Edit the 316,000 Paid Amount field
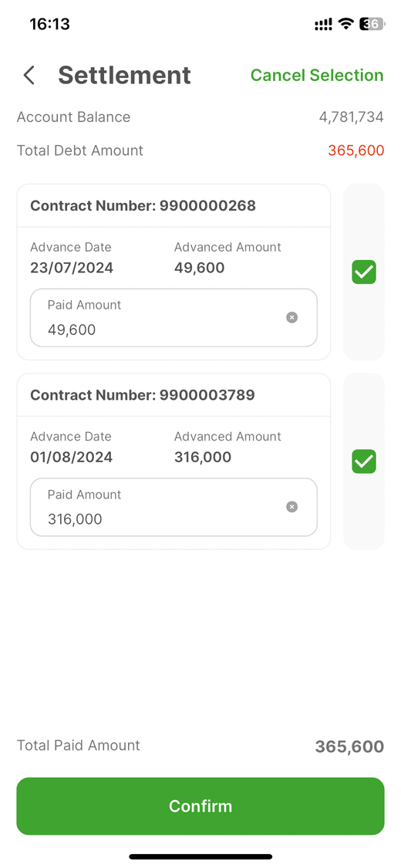The height and width of the screenshot is (868, 401). [x=174, y=507]
